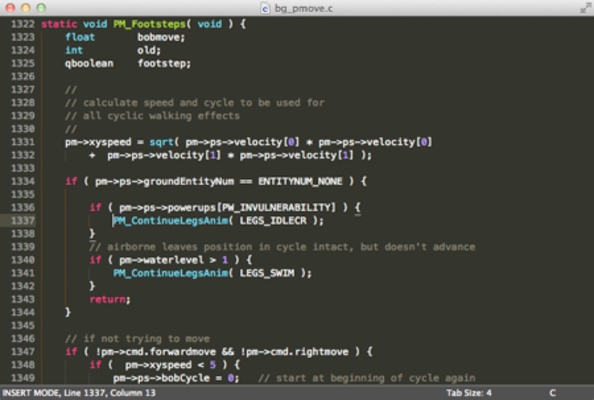
Task: Click the 'return;' statement on line 1343
Action: click(110, 299)
